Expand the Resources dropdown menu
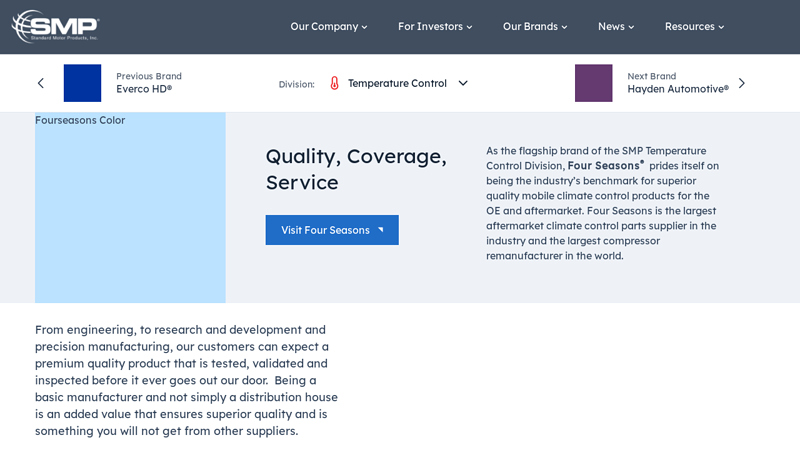The height and width of the screenshot is (450, 800). click(x=694, y=26)
